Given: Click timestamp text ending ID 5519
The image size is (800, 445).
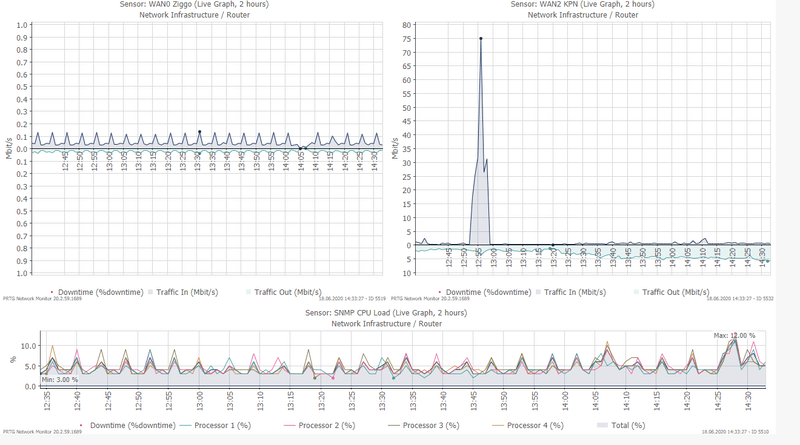Looking at the screenshot, I should pyautogui.click(x=353, y=299).
